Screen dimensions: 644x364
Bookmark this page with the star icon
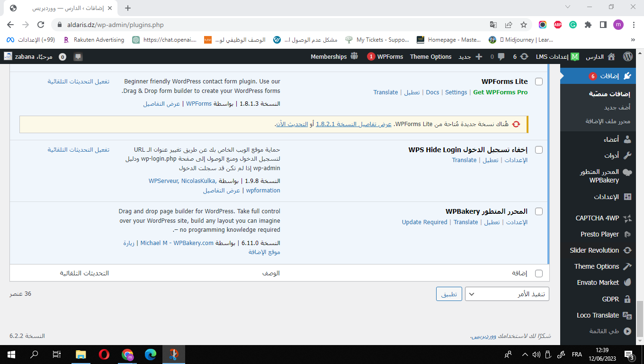[523, 25]
